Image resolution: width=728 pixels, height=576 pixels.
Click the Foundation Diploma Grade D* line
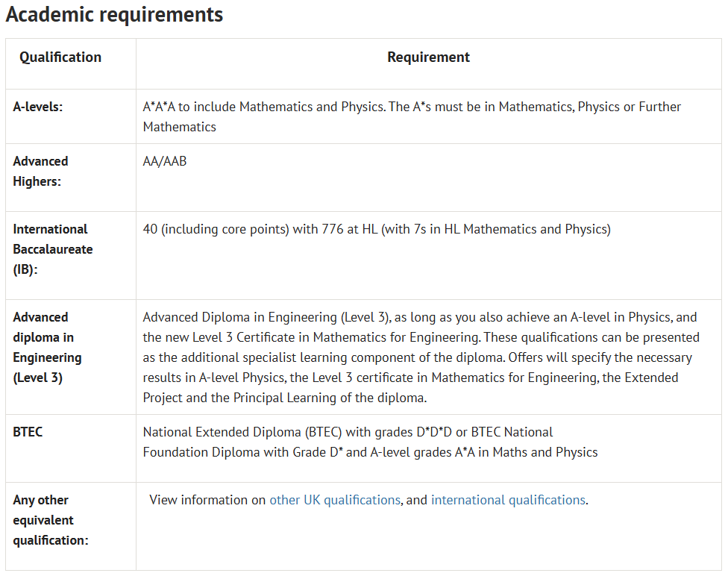[370, 452]
